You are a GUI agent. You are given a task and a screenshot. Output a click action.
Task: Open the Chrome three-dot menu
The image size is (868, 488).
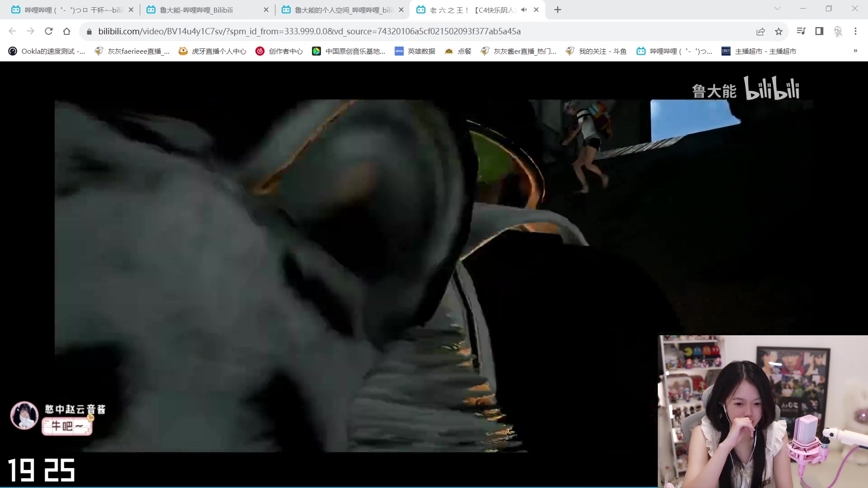(x=855, y=31)
